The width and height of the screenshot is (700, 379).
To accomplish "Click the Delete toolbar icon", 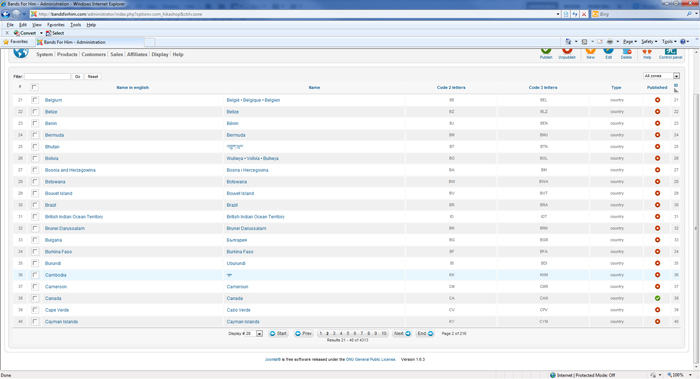I will 626,54.
